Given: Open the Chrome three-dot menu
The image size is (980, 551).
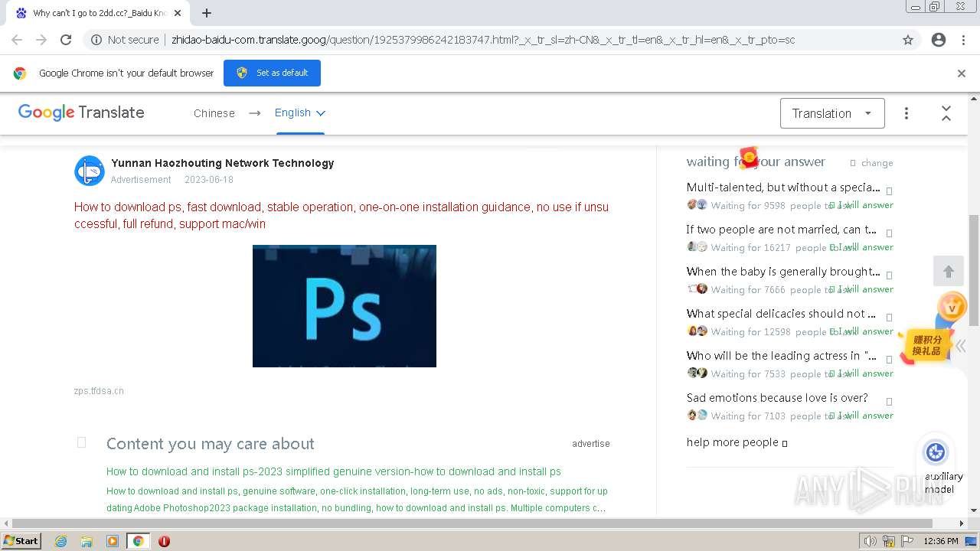Looking at the screenshot, I should point(963,40).
